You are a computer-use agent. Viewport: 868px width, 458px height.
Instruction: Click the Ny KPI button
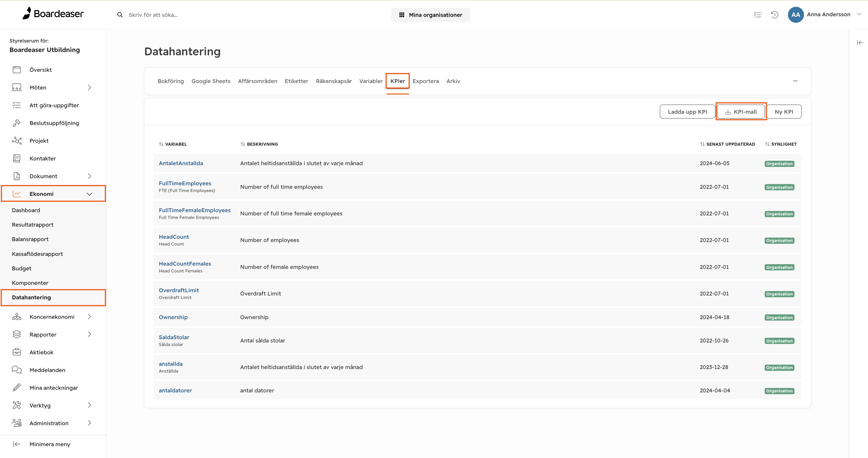pos(784,112)
